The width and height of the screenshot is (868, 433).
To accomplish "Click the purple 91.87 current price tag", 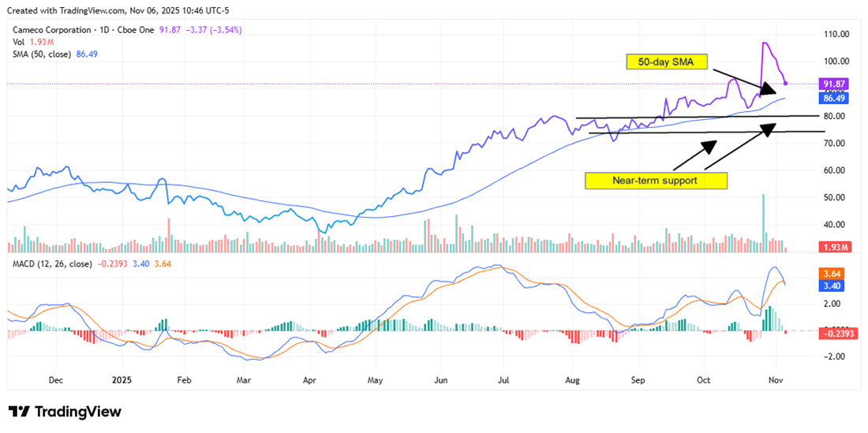I will (834, 84).
